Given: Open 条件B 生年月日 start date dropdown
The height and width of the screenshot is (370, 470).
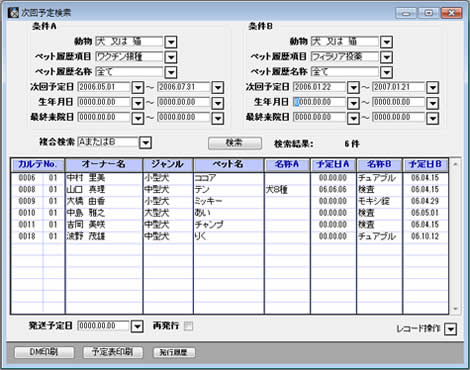Looking at the screenshot, I should pos(353,103).
